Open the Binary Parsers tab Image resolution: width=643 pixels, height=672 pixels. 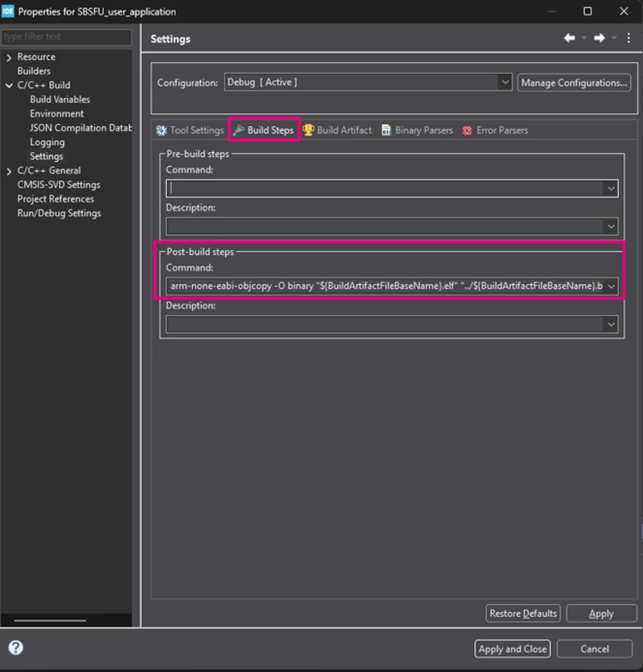point(417,130)
